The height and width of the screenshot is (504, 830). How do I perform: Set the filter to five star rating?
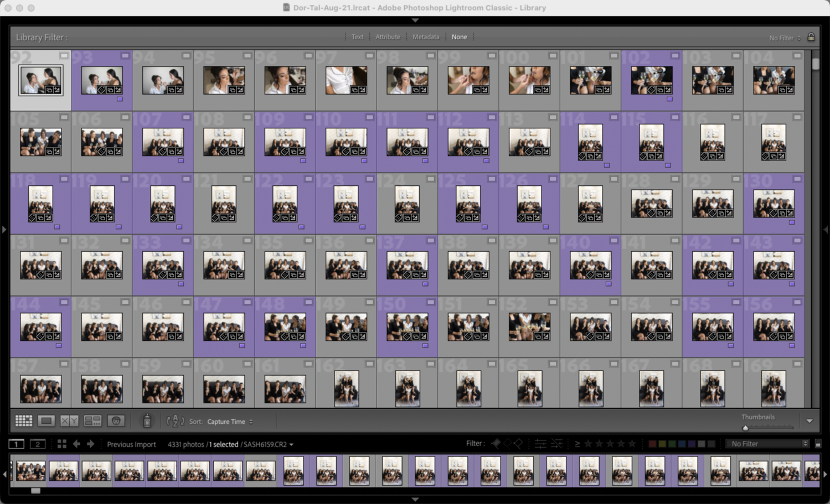[632, 444]
